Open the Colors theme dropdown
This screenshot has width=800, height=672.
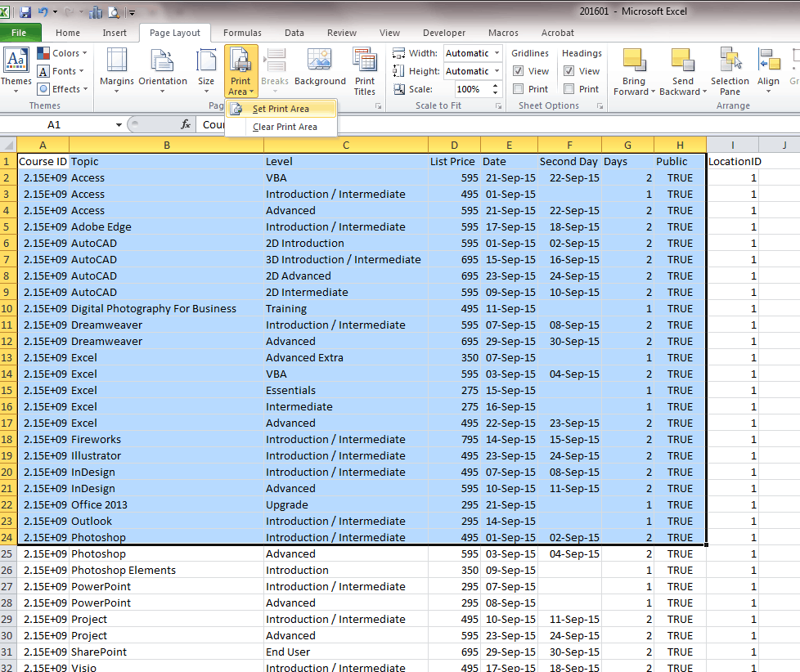(x=63, y=52)
